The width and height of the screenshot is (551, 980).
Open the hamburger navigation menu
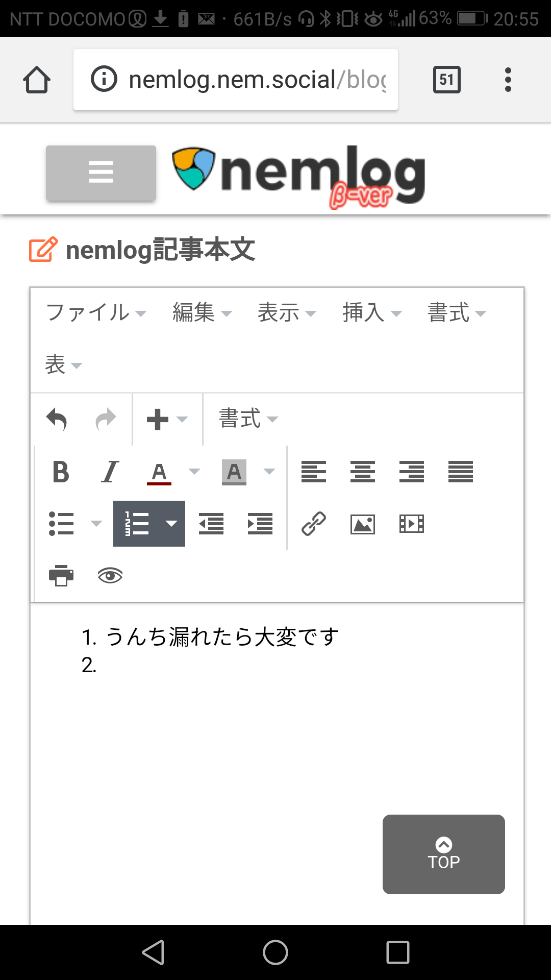pyautogui.click(x=101, y=173)
